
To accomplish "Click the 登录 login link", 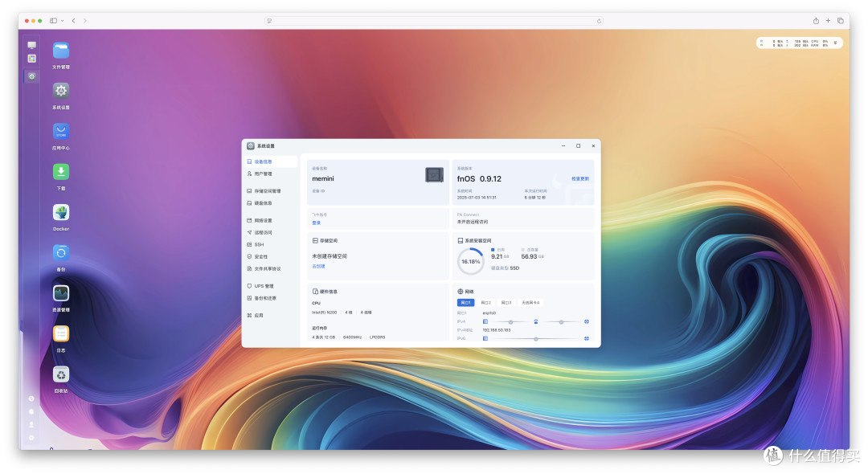I will [316, 223].
